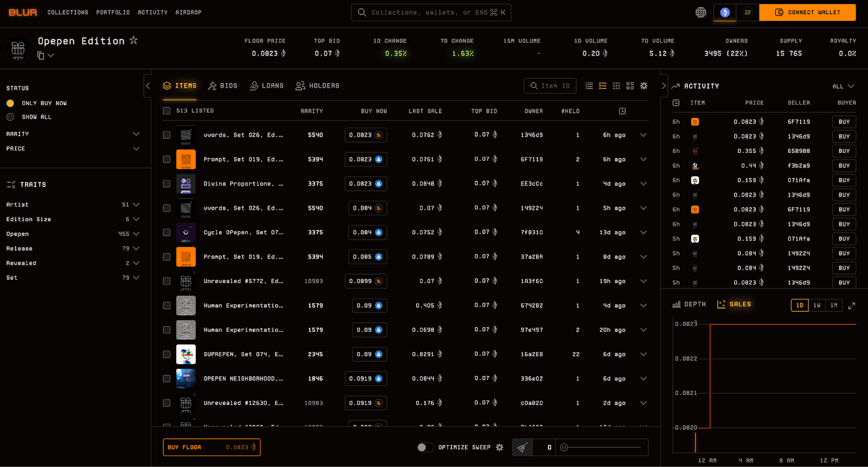
Task: Switch to large grid view icon
Action: [x=630, y=86]
